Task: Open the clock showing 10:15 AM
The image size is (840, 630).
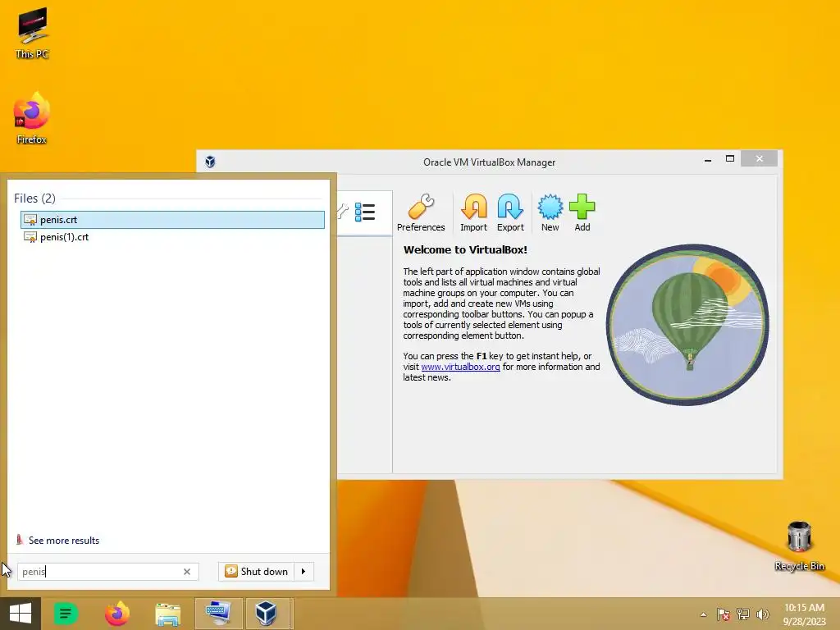Action: click(804, 614)
